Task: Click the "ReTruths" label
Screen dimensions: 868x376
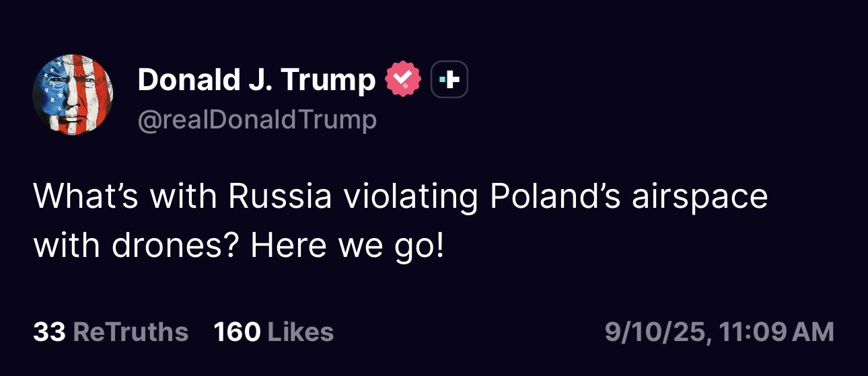Action: (130, 332)
